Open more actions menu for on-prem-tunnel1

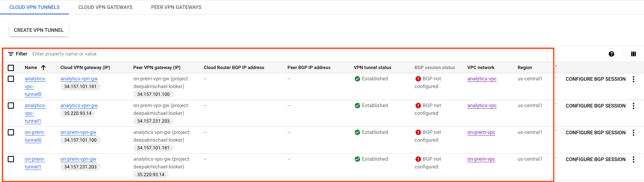[634, 159]
